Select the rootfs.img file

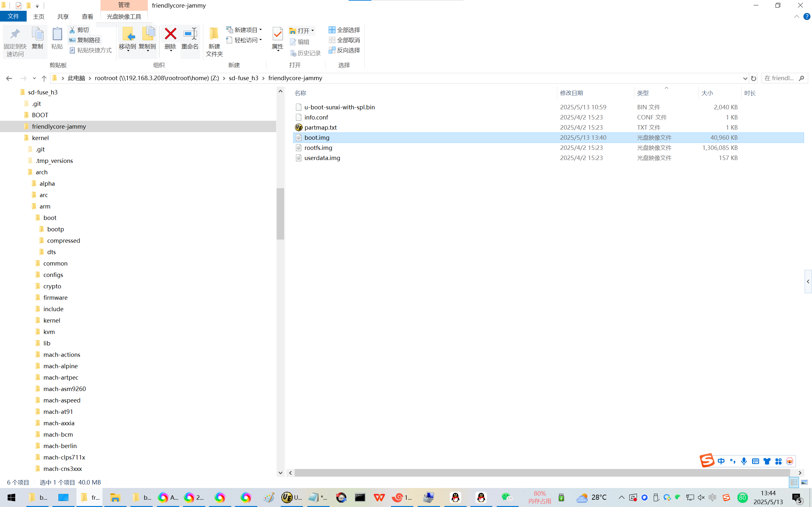[x=318, y=148]
